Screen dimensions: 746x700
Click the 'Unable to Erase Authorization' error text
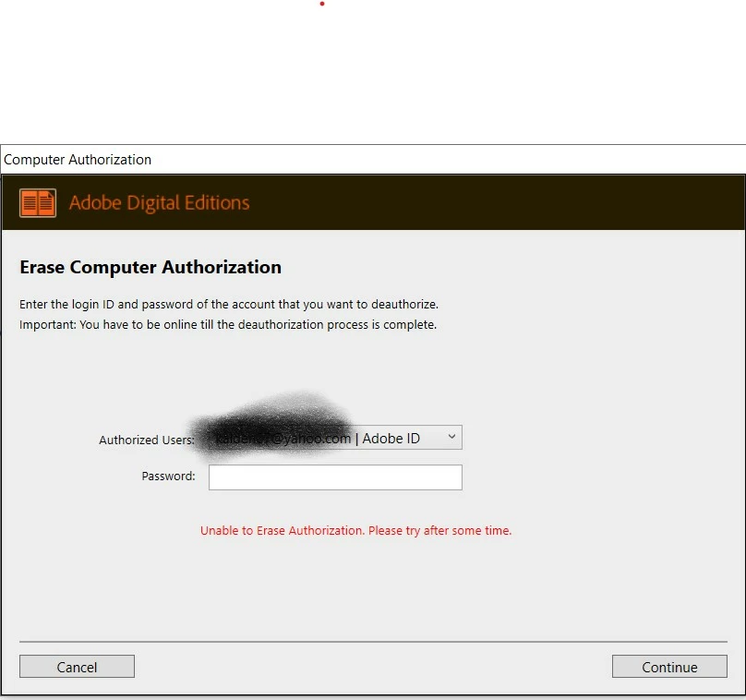coord(355,531)
